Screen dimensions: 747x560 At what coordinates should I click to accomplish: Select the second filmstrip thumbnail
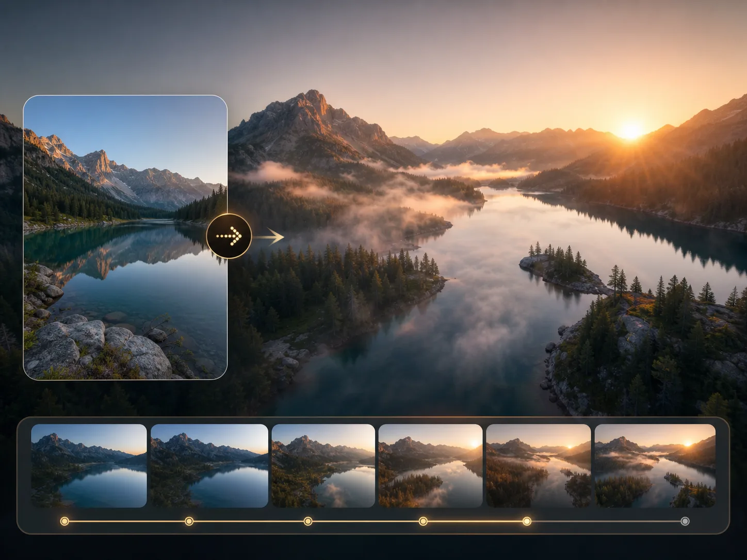coord(209,466)
